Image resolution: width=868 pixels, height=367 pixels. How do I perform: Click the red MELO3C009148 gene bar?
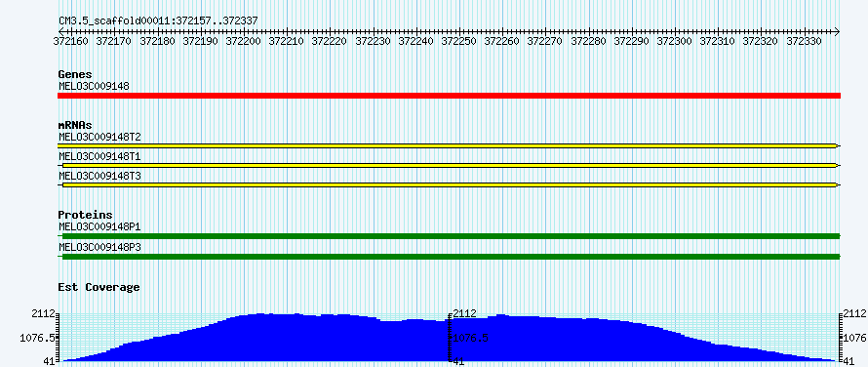pyautogui.click(x=449, y=96)
